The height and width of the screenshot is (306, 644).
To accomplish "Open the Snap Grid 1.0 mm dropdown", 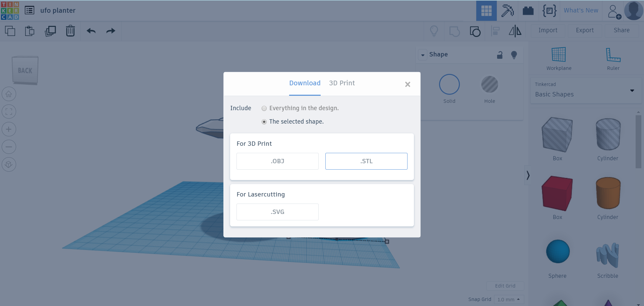I will tap(509, 299).
